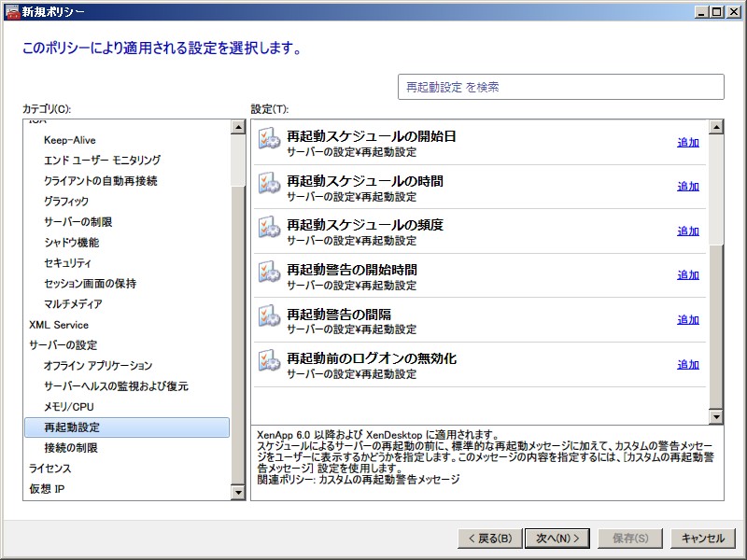Viewport: 747px width, 560px height.
Task: Click 追加 for 再起動前のログオンの無効化
Action: [x=687, y=364]
